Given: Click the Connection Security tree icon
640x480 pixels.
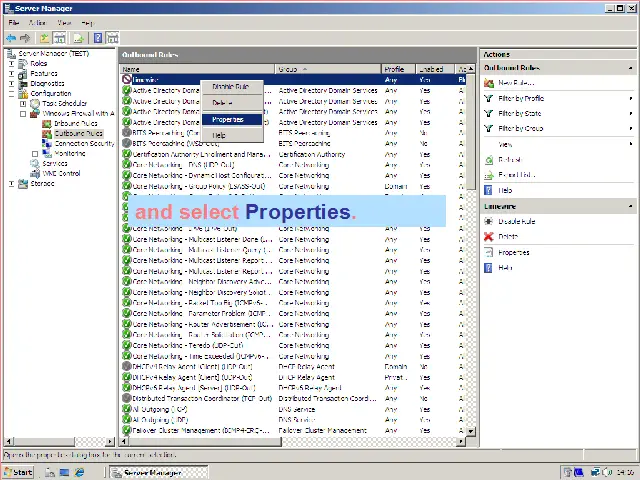Looking at the screenshot, I should point(47,143).
